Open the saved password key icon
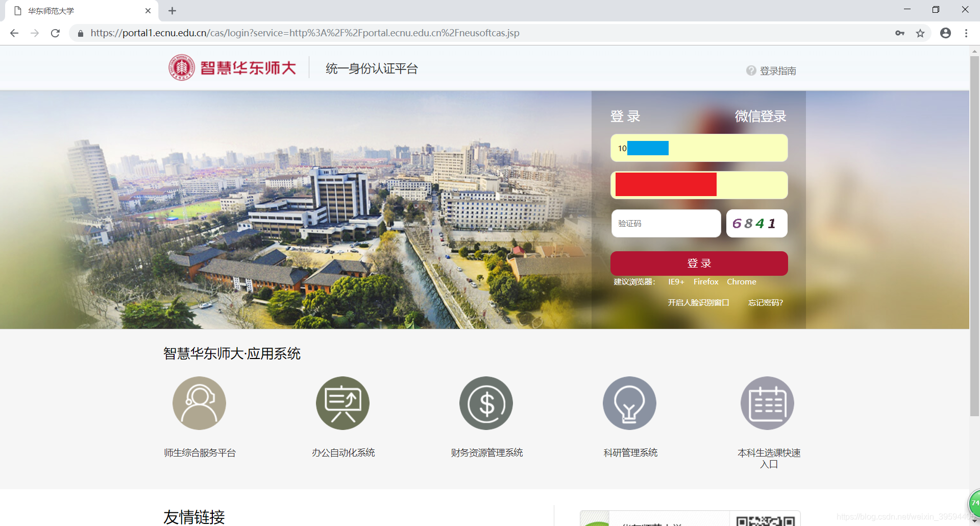This screenshot has width=980, height=526. (900, 33)
